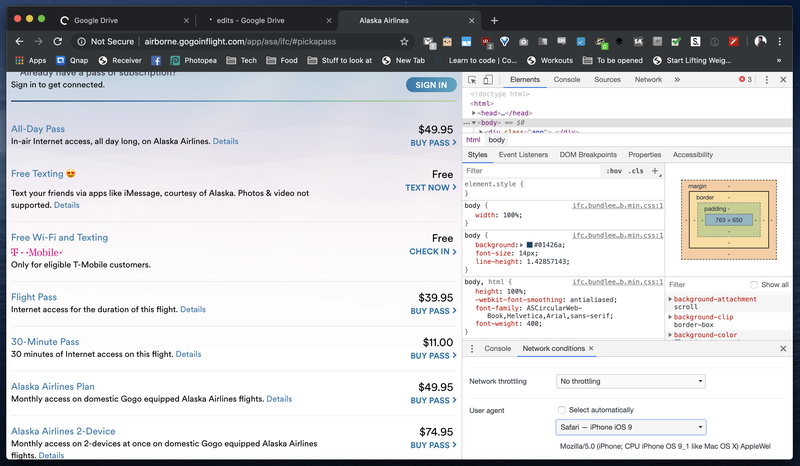800x466 pixels.
Task: Toggle the :hov element state panel
Action: coord(614,170)
